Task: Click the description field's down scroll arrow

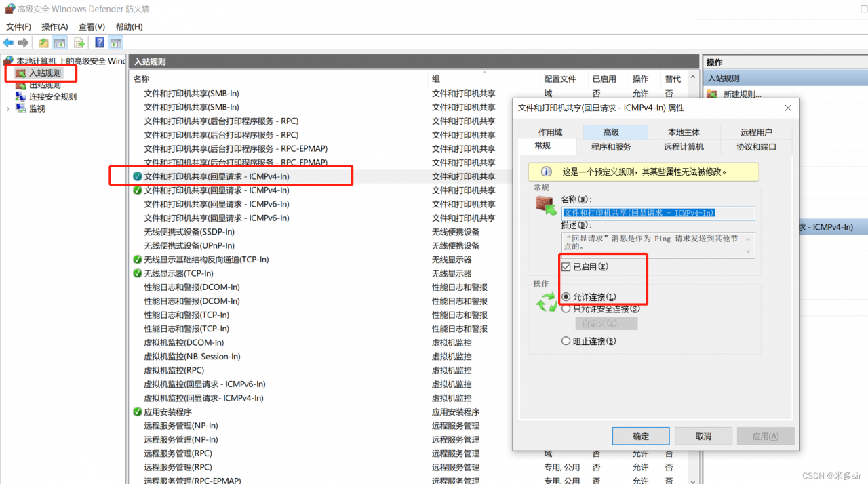Action: [x=749, y=252]
